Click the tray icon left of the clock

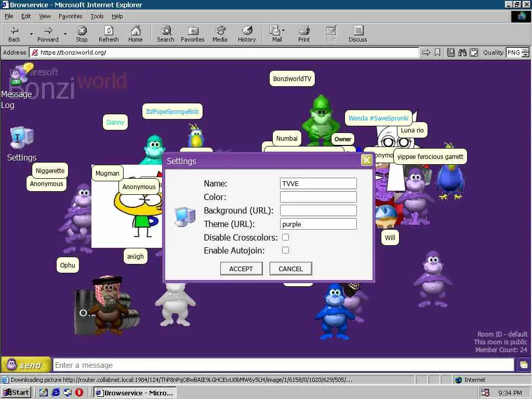click(485, 393)
